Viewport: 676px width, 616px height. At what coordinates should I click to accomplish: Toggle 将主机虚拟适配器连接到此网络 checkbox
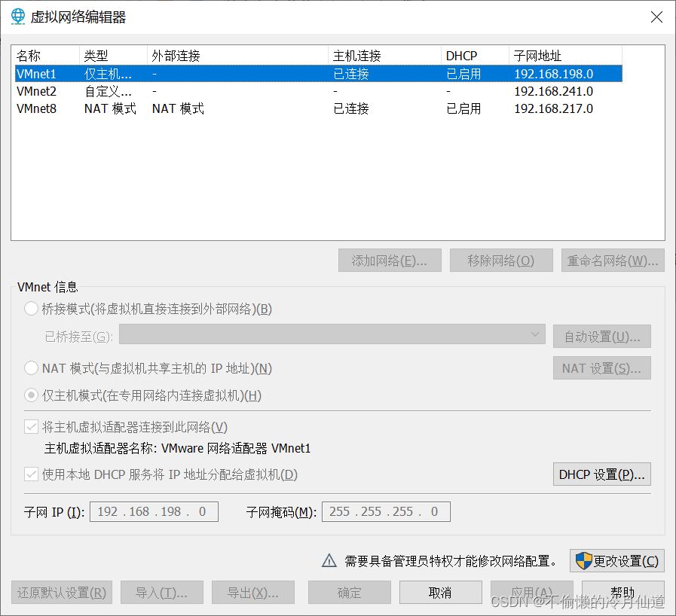coord(31,427)
